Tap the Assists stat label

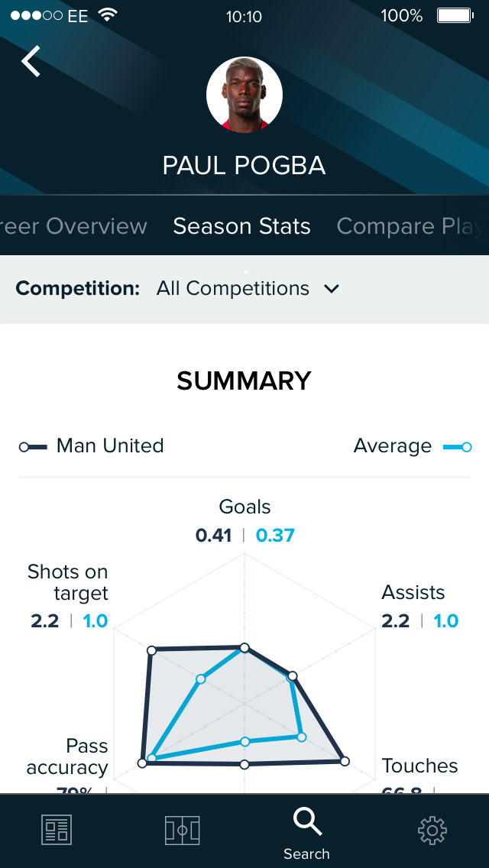click(413, 592)
